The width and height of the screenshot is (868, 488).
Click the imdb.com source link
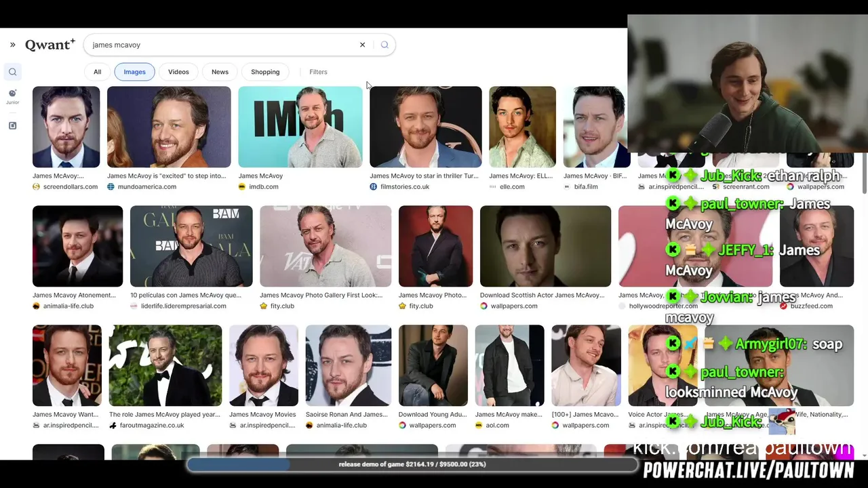tap(264, 187)
